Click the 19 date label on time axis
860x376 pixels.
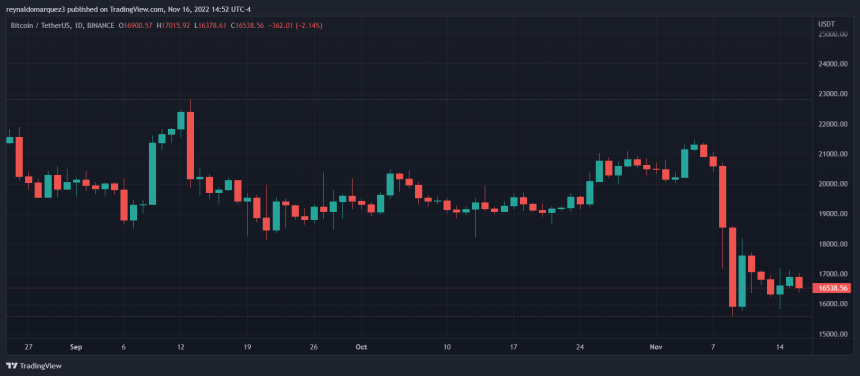point(247,347)
